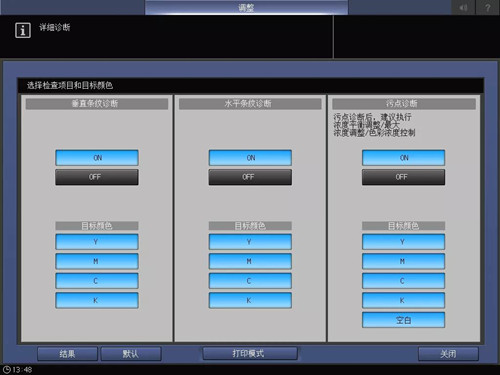Select C target color for 水平条纹诊断
The height and width of the screenshot is (375, 500).
pyautogui.click(x=250, y=281)
